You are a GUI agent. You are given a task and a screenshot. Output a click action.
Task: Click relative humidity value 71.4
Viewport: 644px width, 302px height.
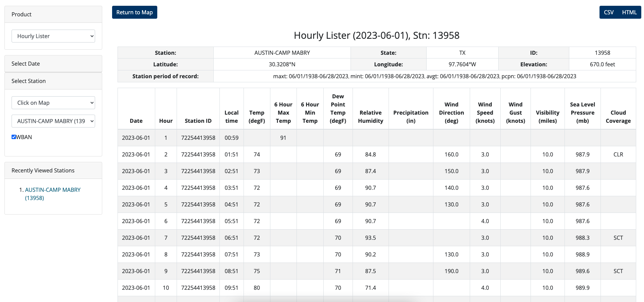[x=371, y=288]
